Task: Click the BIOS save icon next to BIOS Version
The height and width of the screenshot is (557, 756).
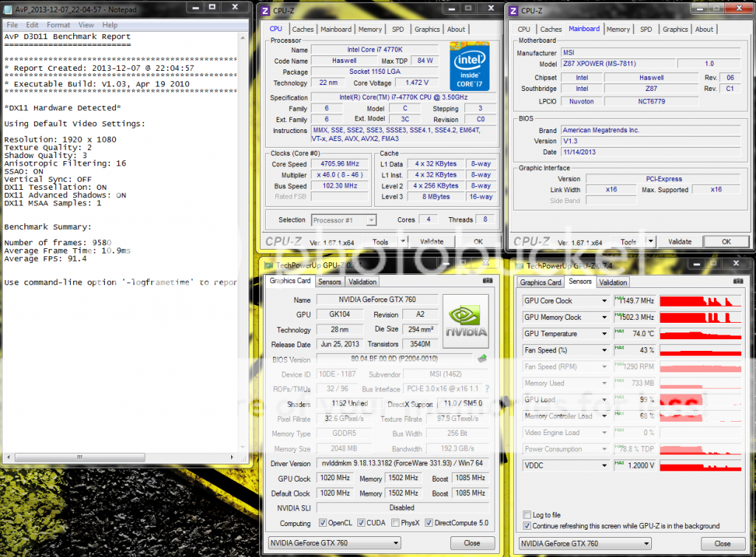Action: click(483, 359)
